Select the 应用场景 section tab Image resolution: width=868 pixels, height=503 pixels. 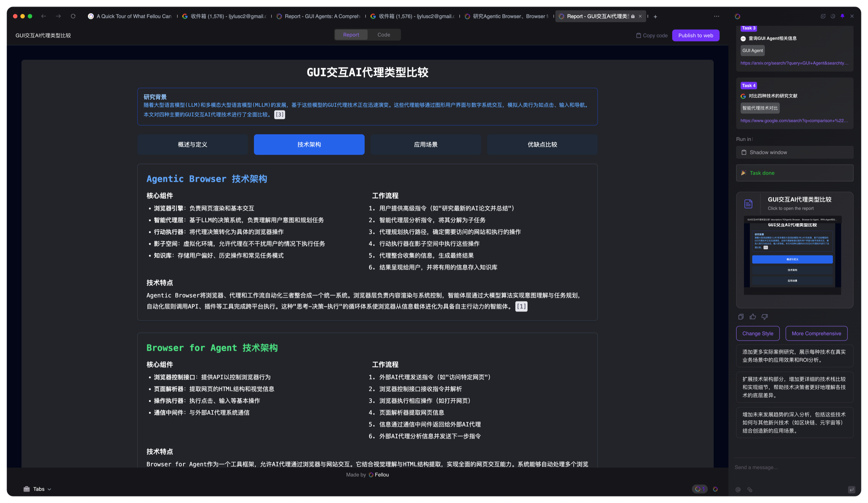point(425,145)
